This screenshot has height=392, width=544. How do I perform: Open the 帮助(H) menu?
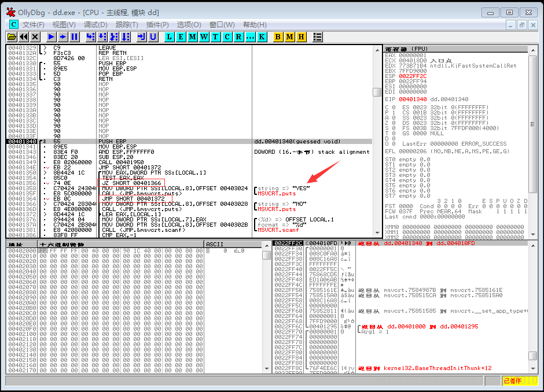point(255,25)
